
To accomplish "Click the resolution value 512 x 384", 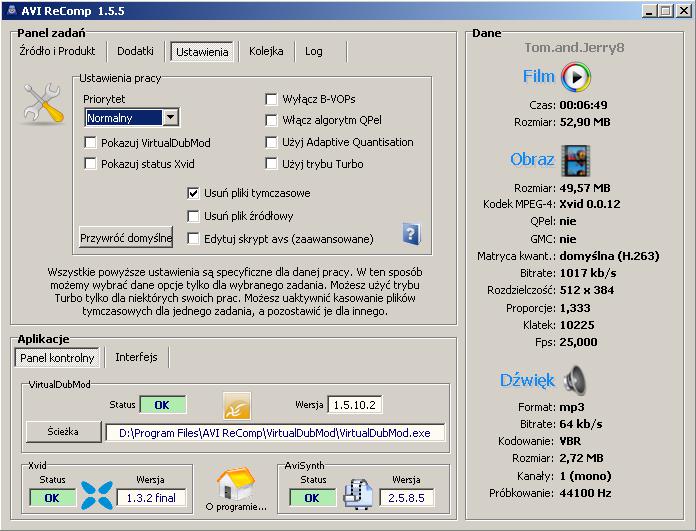I will (587, 290).
